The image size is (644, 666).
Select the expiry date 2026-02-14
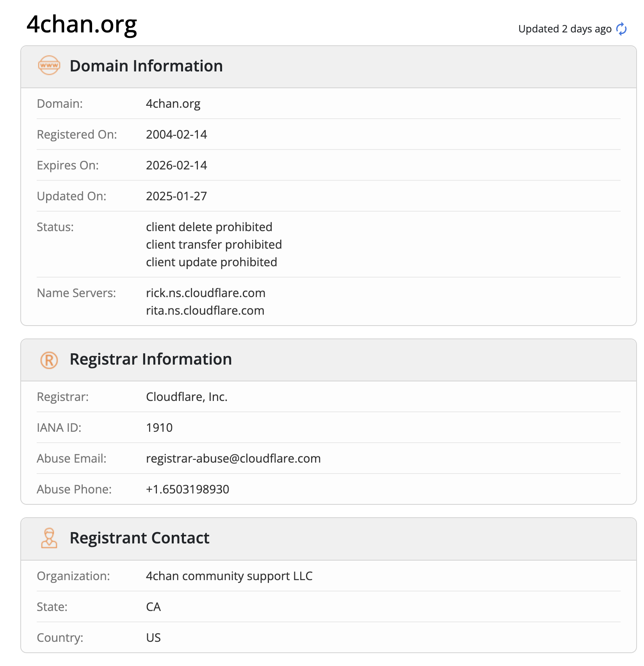(x=176, y=165)
